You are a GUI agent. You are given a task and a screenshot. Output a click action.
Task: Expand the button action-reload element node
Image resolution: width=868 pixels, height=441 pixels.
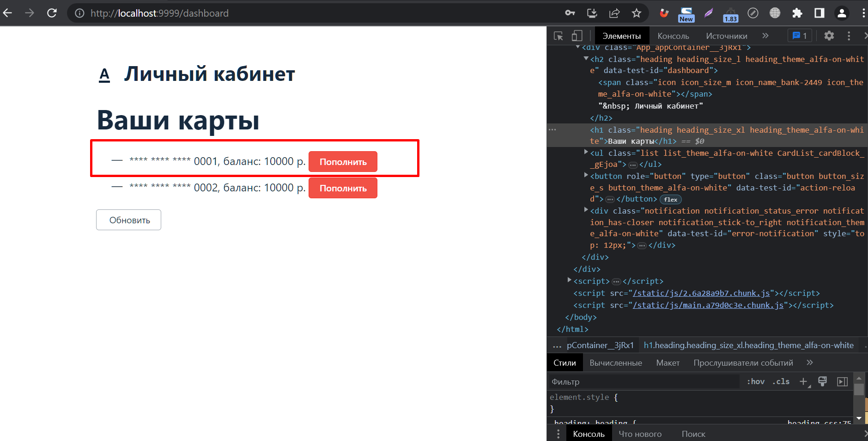(586, 176)
